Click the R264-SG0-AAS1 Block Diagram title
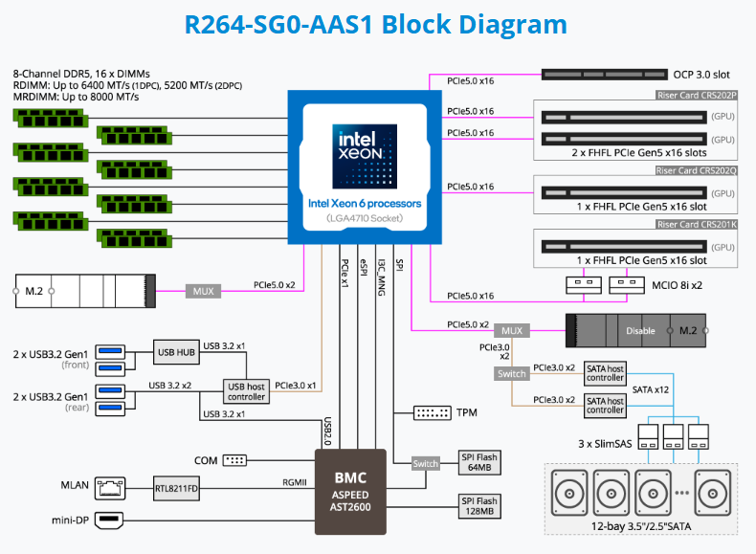This screenshot has height=554, width=756. (x=376, y=25)
